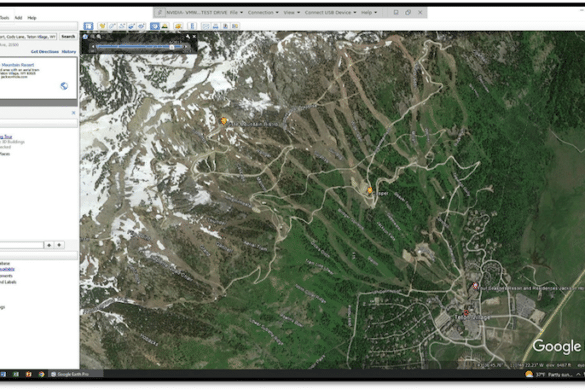Open the Mountain Resort search result link
Screen dimensions: 585x390
click(x=18, y=65)
